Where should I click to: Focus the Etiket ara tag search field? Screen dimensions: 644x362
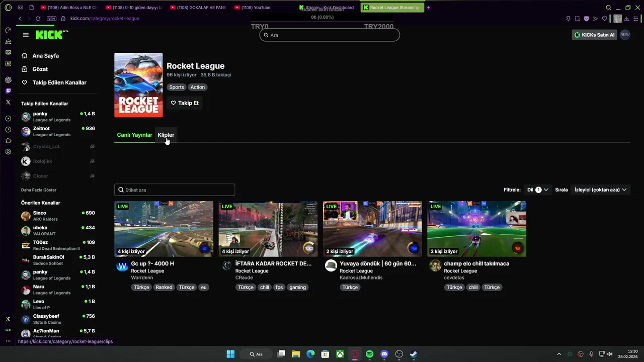pyautogui.click(x=175, y=190)
